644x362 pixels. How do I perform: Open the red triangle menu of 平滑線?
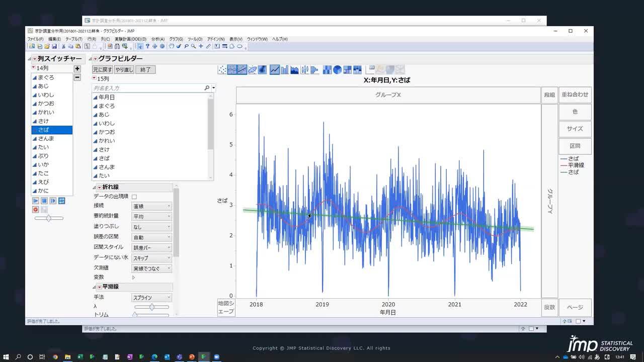tap(99, 287)
